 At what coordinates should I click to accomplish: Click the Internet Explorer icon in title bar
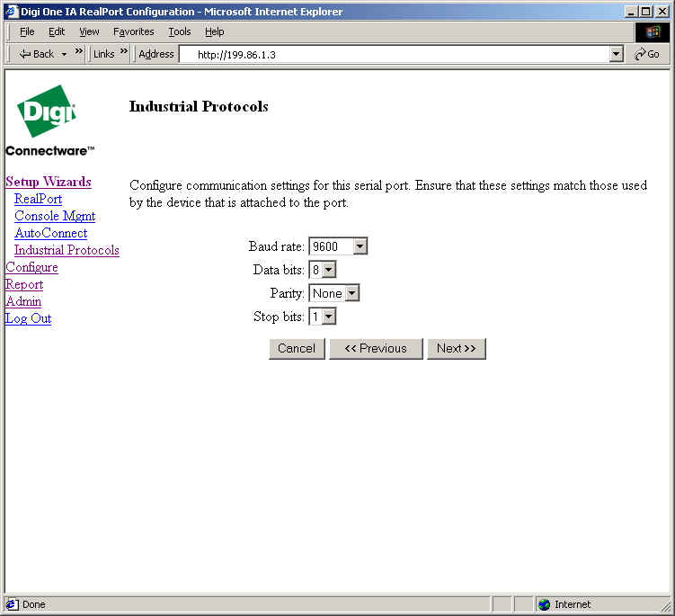(x=12, y=11)
